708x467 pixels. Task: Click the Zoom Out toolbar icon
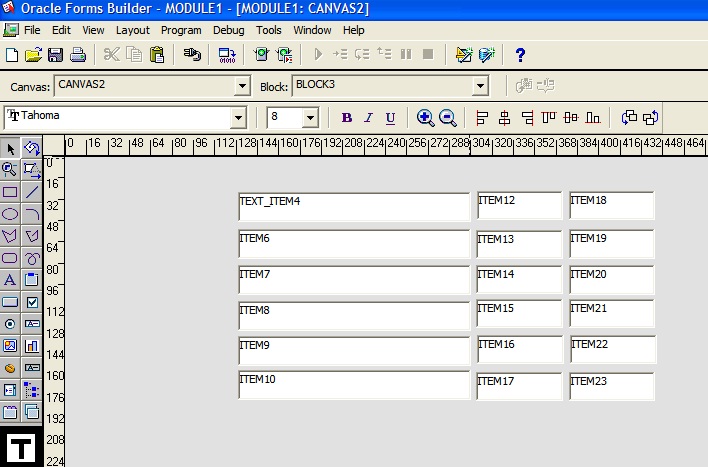pos(448,118)
